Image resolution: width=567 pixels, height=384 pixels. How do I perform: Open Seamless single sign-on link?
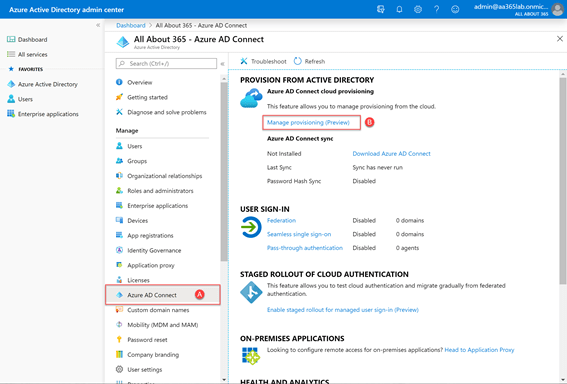click(x=299, y=234)
